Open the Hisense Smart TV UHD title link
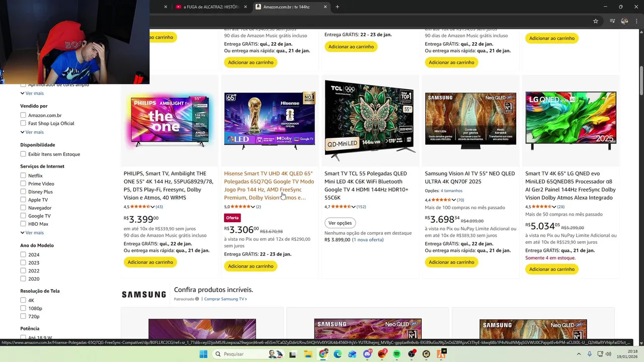 (269, 186)
